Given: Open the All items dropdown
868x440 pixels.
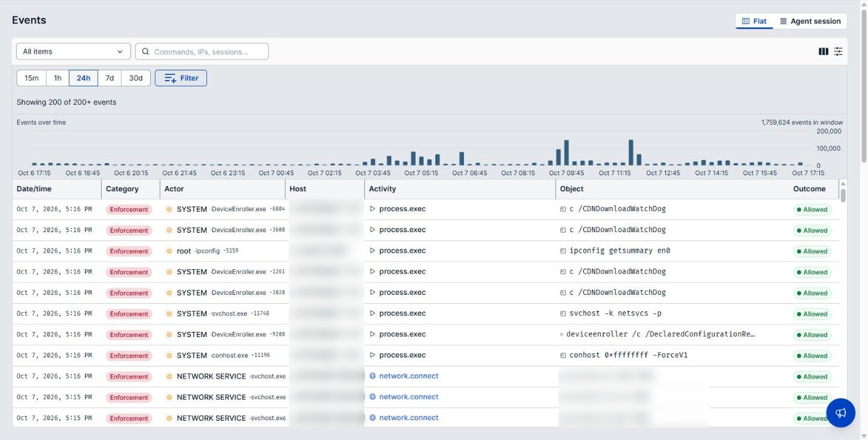Looking at the screenshot, I should (x=73, y=52).
